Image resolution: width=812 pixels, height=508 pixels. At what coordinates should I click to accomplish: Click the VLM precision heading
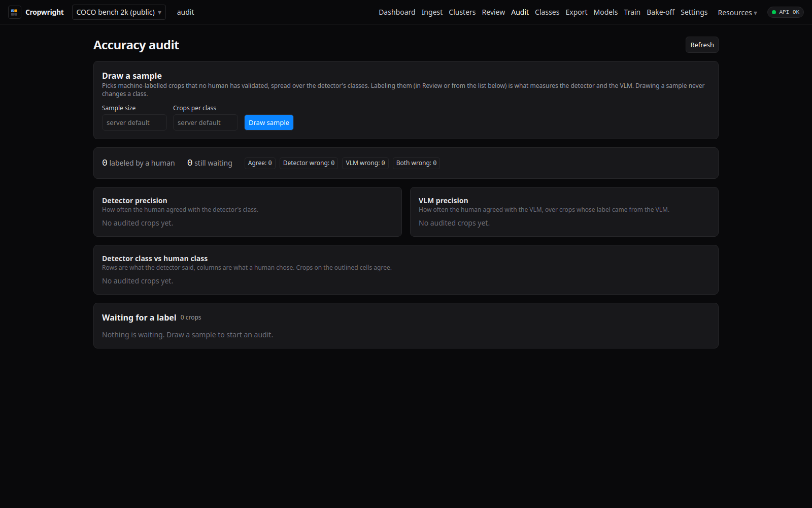click(x=443, y=201)
